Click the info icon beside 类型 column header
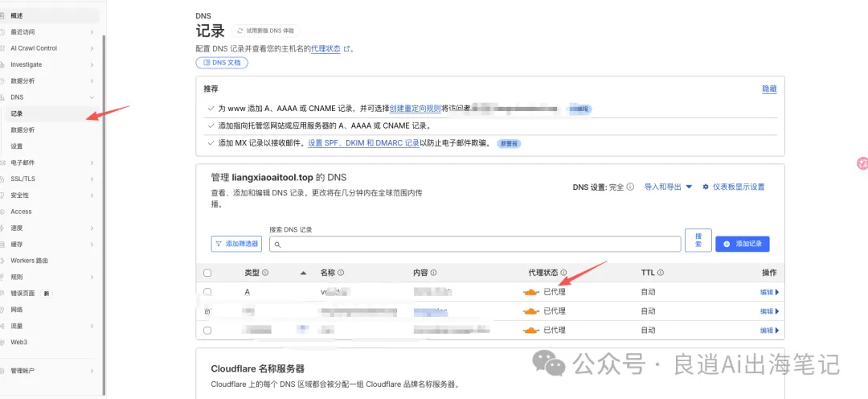Image resolution: width=868 pixels, height=399 pixels. tap(265, 273)
